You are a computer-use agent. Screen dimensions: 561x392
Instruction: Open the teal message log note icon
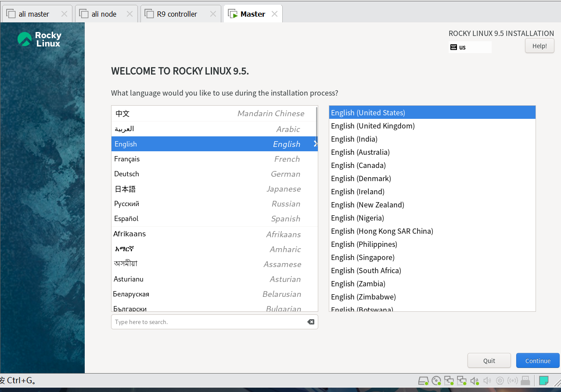(x=544, y=380)
